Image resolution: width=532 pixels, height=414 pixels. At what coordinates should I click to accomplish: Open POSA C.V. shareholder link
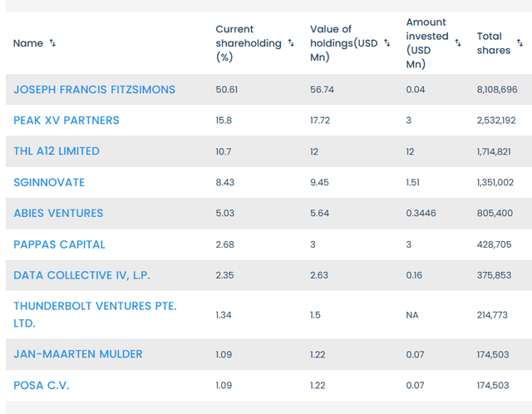click(x=45, y=385)
